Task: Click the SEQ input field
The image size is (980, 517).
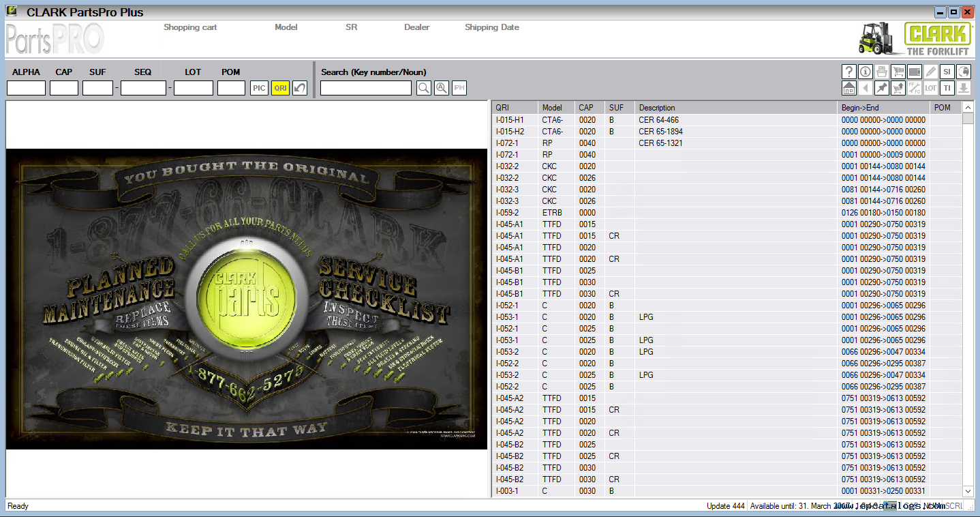Action: (143, 88)
